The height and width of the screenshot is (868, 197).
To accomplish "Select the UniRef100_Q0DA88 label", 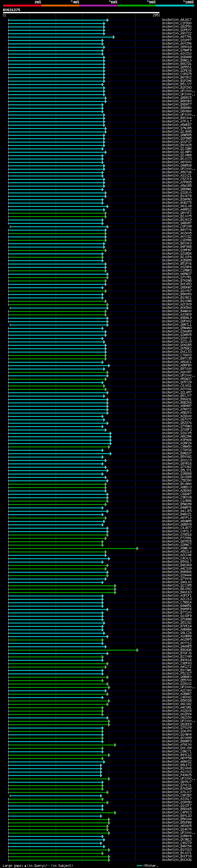I will point(177,57).
